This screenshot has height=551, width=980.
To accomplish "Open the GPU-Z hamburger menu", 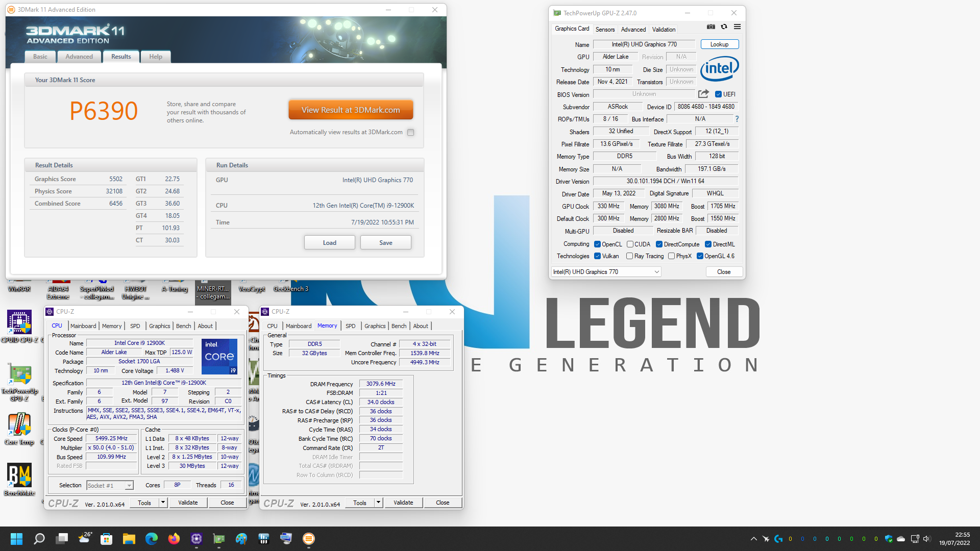I will click(x=737, y=27).
